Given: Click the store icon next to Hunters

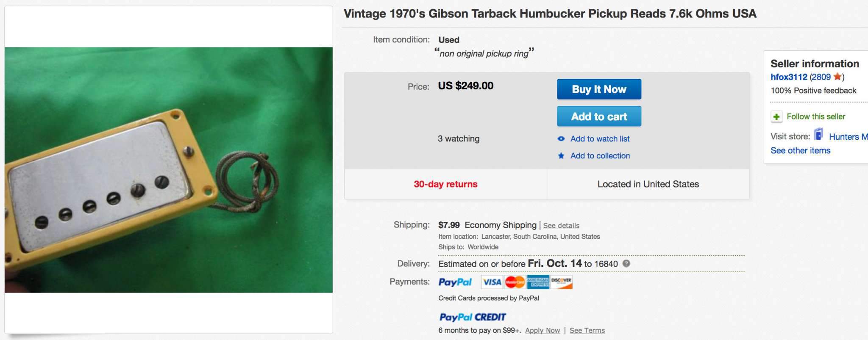Looking at the screenshot, I should (x=819, y=135).
